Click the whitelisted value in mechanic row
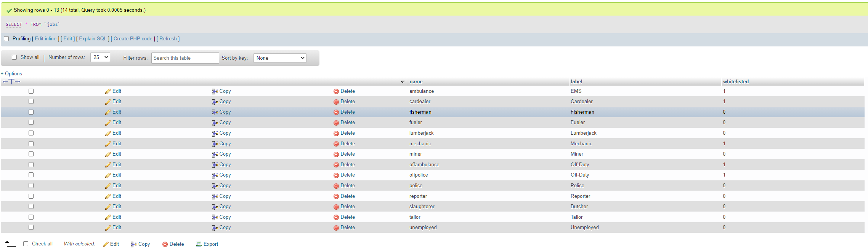This screenshot has width=868, height=250. 724,144
